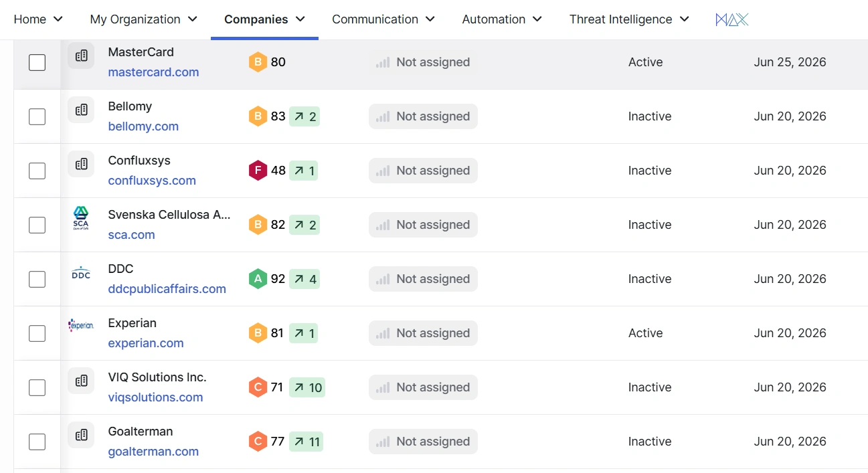This screenshot has height=473, width=868.
Task: Click the A grade hexagon for DDC
Action: pyautogui.click(x=258, y=279)
